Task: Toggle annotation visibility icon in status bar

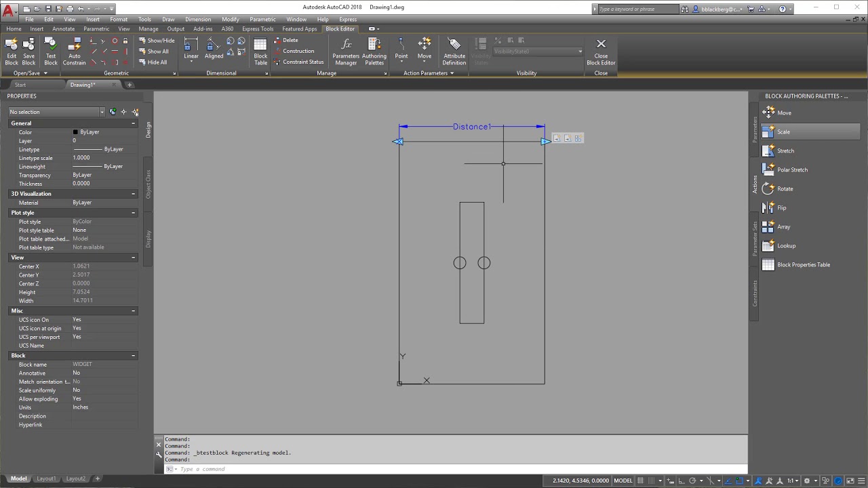Action: (x=759, y=481)
